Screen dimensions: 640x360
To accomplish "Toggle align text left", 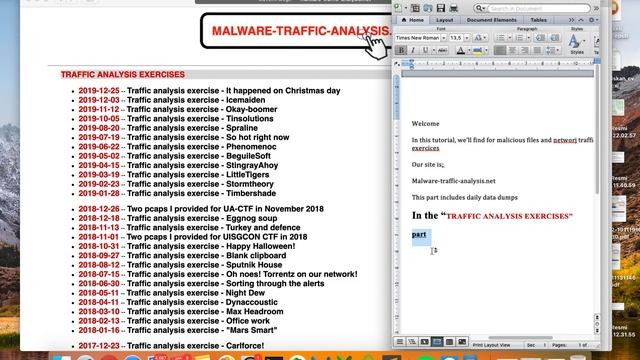I will 499,51.
